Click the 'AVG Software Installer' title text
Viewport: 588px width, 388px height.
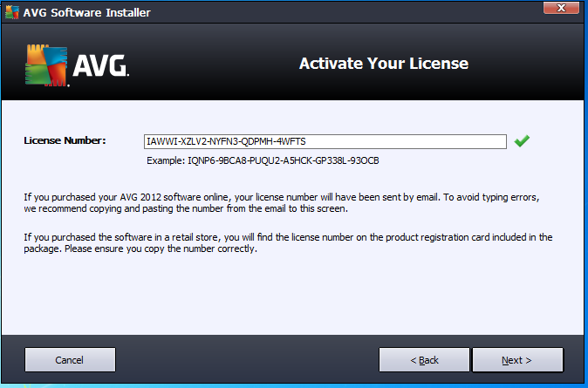[x=86, y=13]
